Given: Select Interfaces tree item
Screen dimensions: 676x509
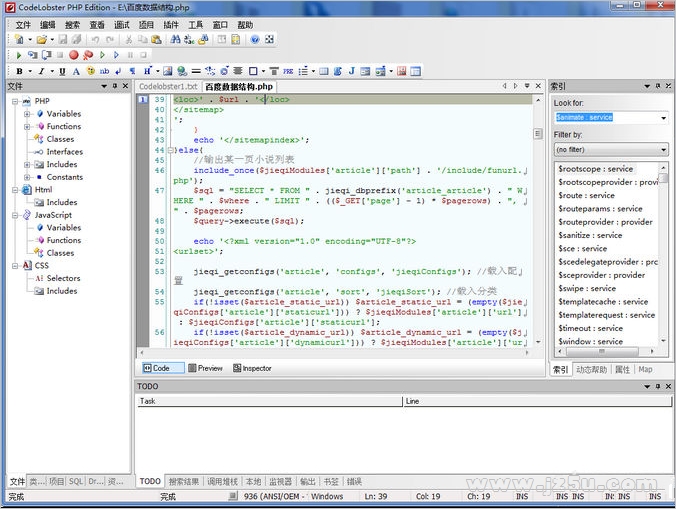Looking at the screenshot, I should click(65, 152).
